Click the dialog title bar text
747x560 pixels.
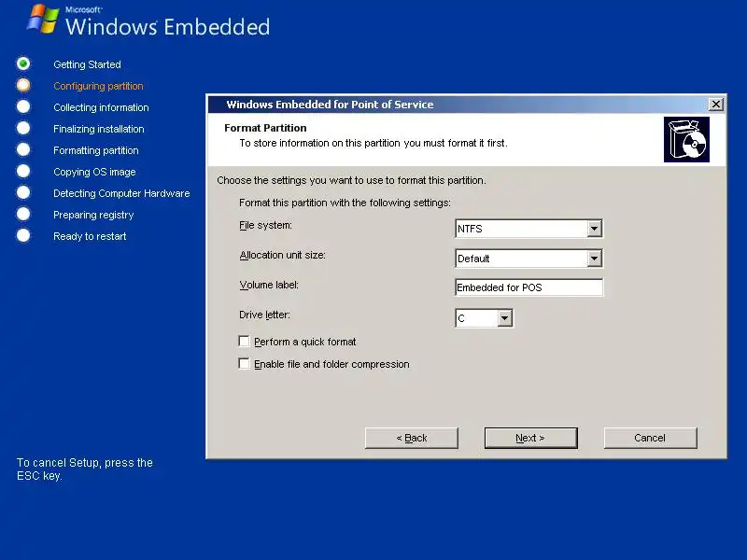(x=330, y=105)
